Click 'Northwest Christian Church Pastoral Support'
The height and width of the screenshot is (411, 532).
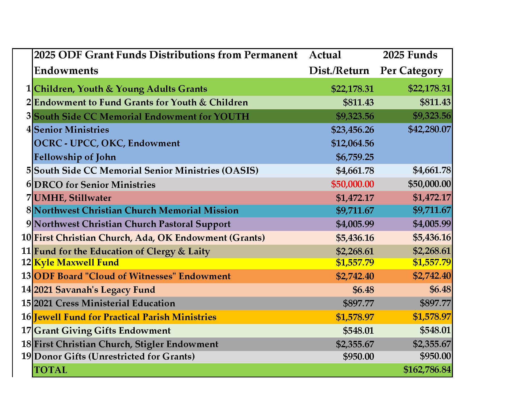[x=132, y=224]
